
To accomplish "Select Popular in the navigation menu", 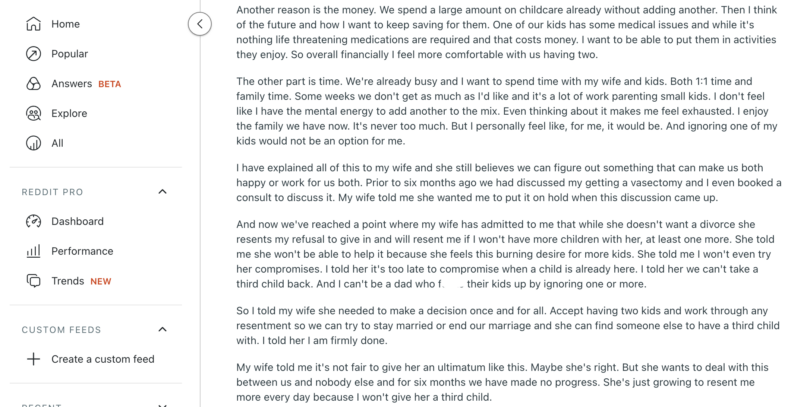I will coord(95,54).
